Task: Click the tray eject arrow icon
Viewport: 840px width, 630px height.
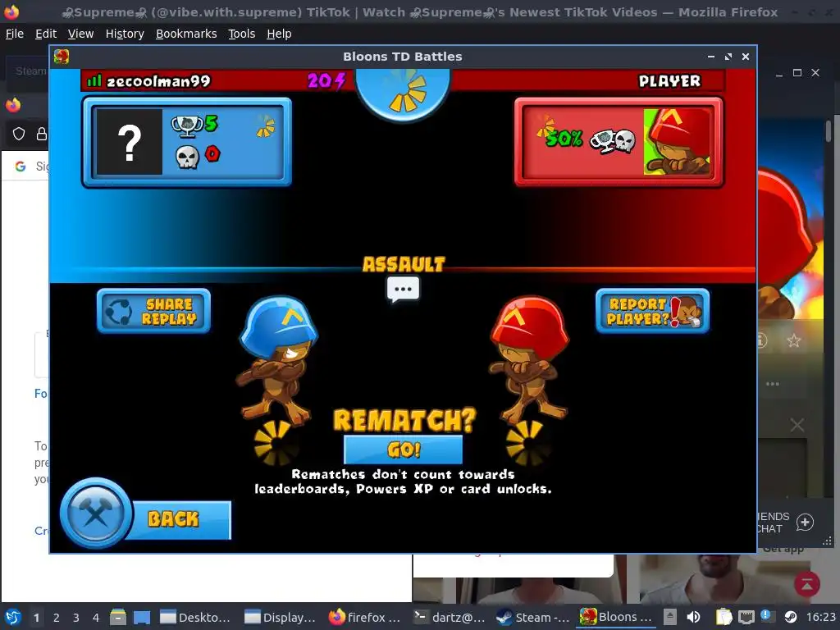Action: tap(669, 617)
